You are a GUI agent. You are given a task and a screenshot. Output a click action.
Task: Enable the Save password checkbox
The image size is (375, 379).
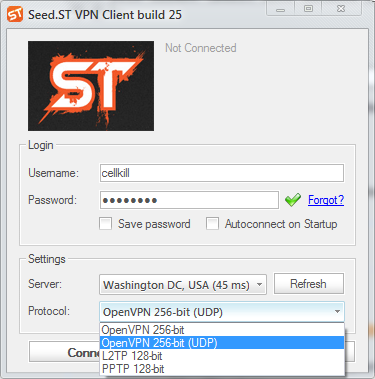pyautogui.click(x=105, y=224)
